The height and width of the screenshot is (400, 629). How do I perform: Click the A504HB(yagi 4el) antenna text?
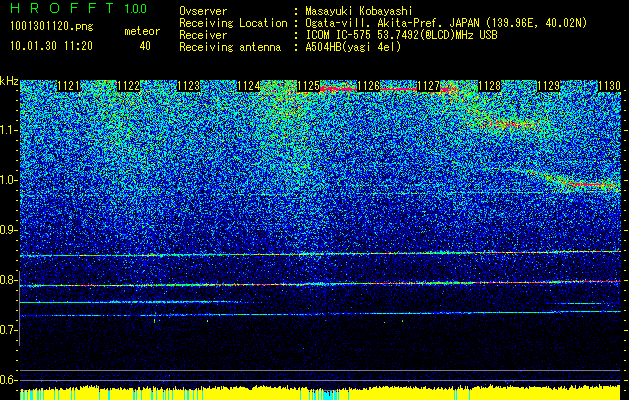point(353,47)
